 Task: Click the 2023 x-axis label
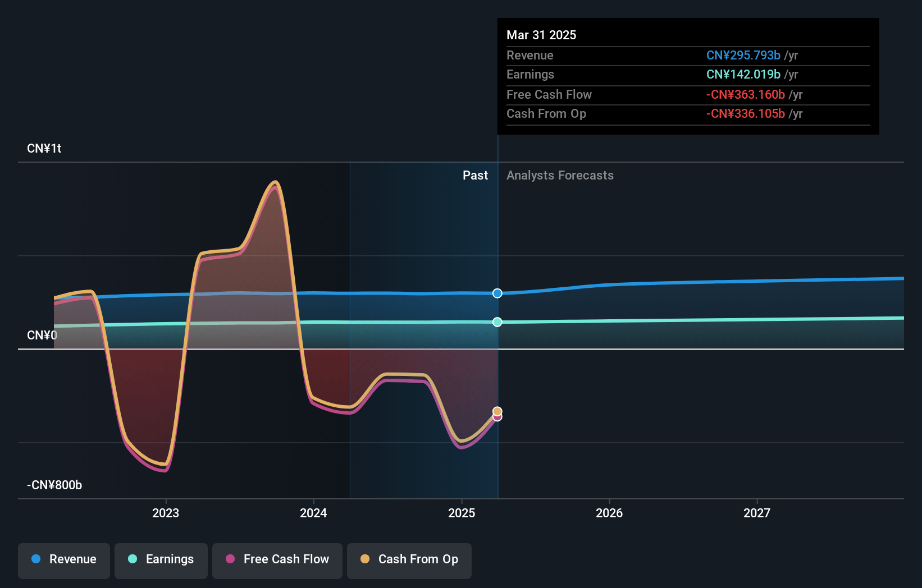tap(166, 513)
